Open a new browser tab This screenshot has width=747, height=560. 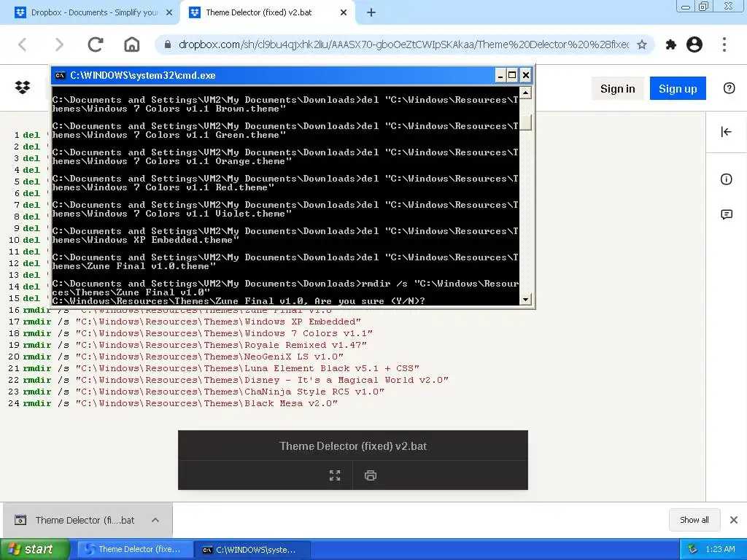click(371, 13)
